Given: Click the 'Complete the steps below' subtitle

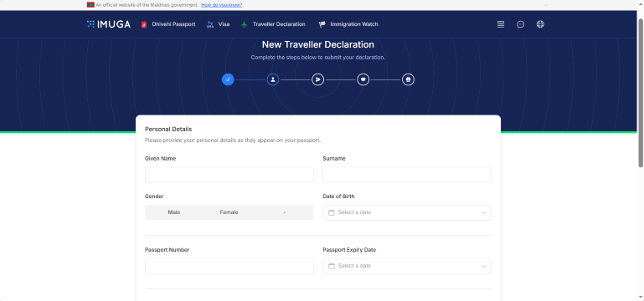Looking at the screenshot, I should click(318, 58).
